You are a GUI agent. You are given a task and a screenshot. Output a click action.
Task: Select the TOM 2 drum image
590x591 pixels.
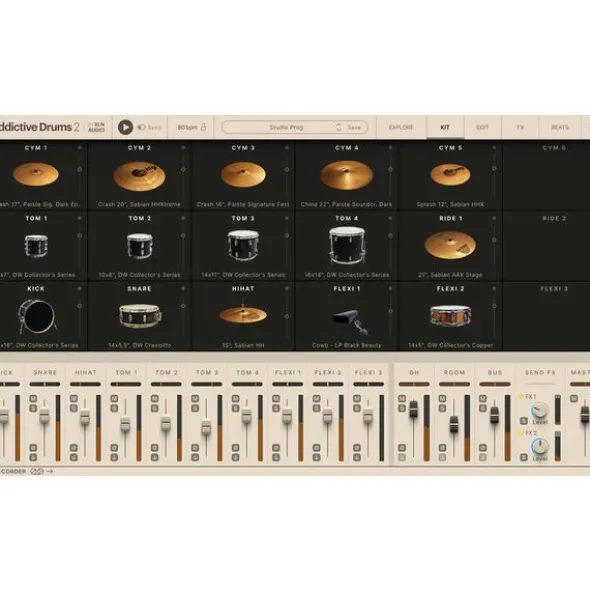[x=139, y=245]
